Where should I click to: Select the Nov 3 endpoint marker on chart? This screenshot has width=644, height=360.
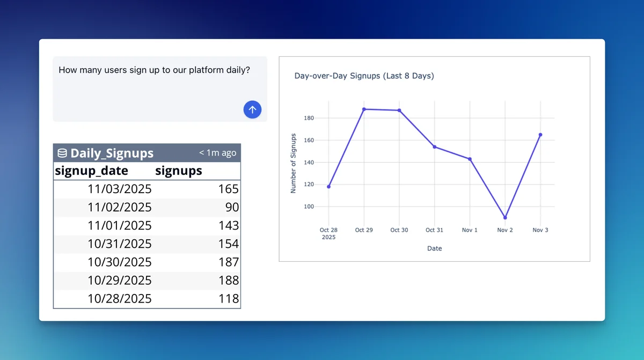(x=540, y=134)
